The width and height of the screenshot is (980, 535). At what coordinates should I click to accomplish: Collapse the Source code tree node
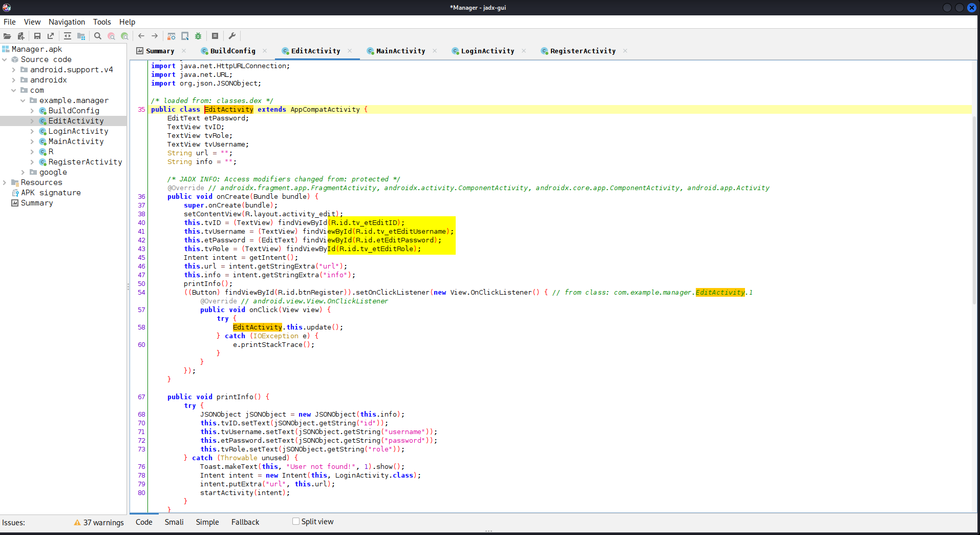(5, 59)
